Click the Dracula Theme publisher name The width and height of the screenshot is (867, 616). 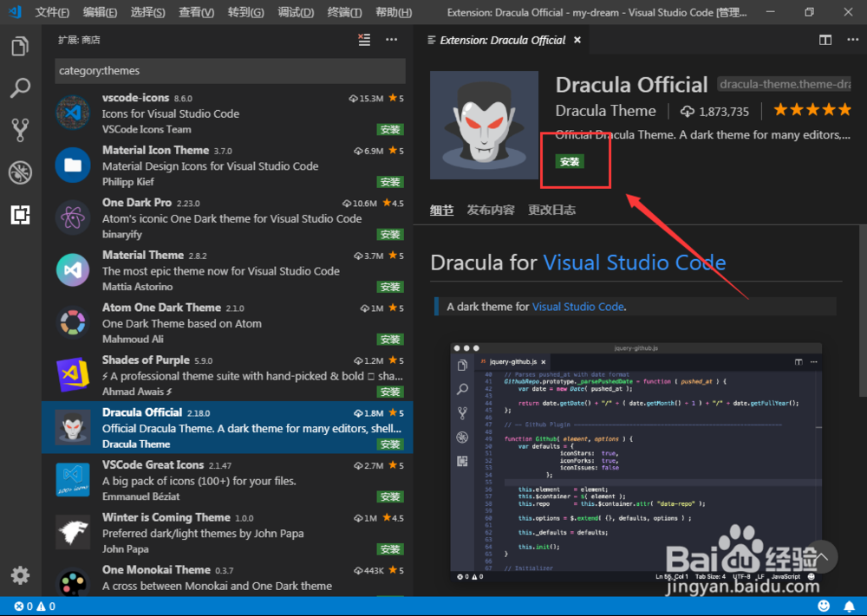pyautogui.click(x=605, y=111)
